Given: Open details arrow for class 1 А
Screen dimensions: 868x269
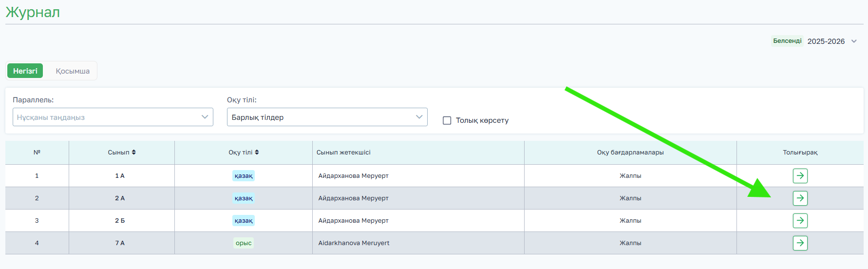Looking at the screenshot, I should [x=800, y=176].
